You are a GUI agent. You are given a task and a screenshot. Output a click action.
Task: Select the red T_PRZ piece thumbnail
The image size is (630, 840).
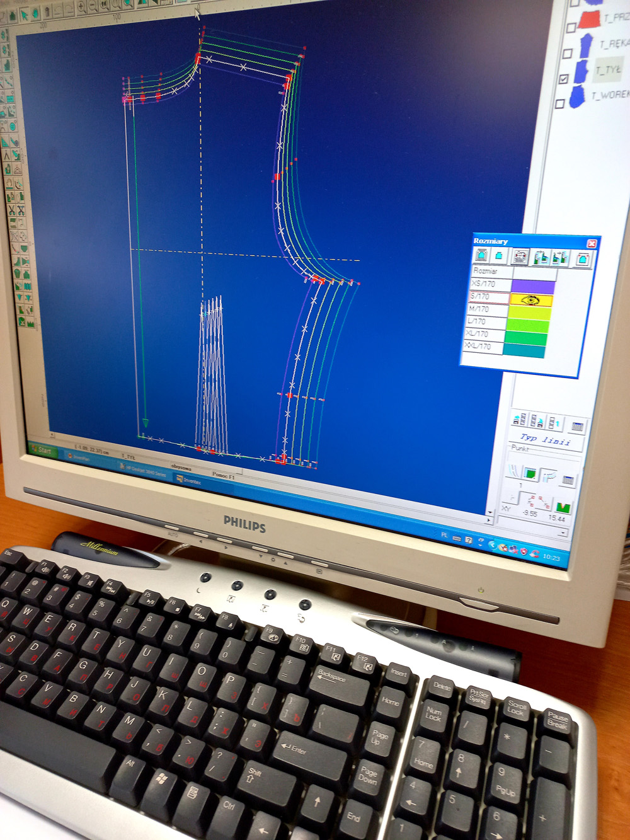point(590,20)
